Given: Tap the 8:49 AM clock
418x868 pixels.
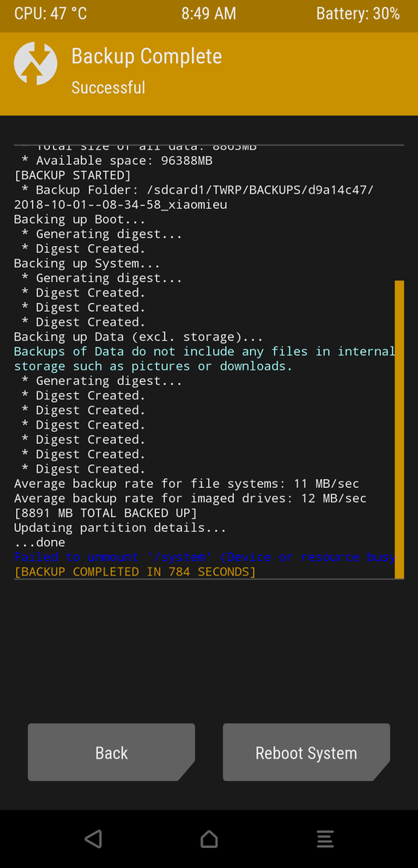Looking at the screenshot, I should tap(209, 14).
